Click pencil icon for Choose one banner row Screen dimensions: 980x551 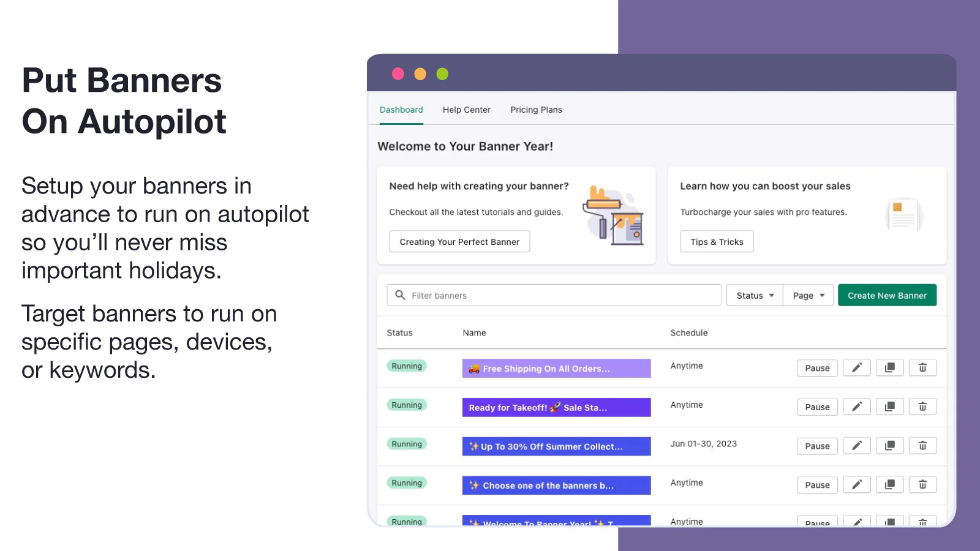coord(856,485)
